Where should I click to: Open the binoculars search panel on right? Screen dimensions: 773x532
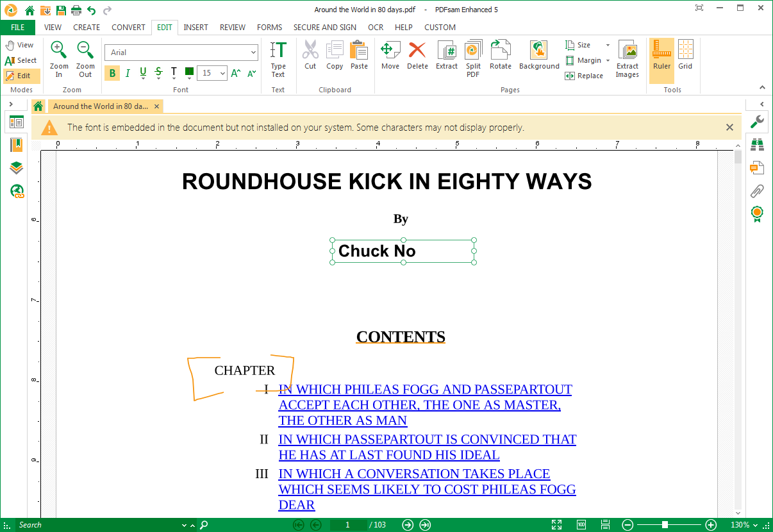pyautogui.click(x=757, y=145)
